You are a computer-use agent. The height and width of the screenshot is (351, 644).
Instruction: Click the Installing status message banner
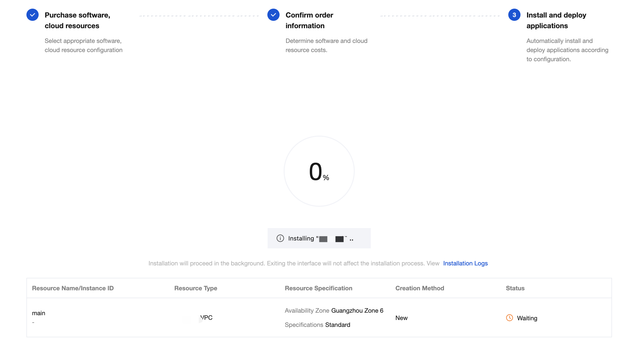(x=319, y=238)
